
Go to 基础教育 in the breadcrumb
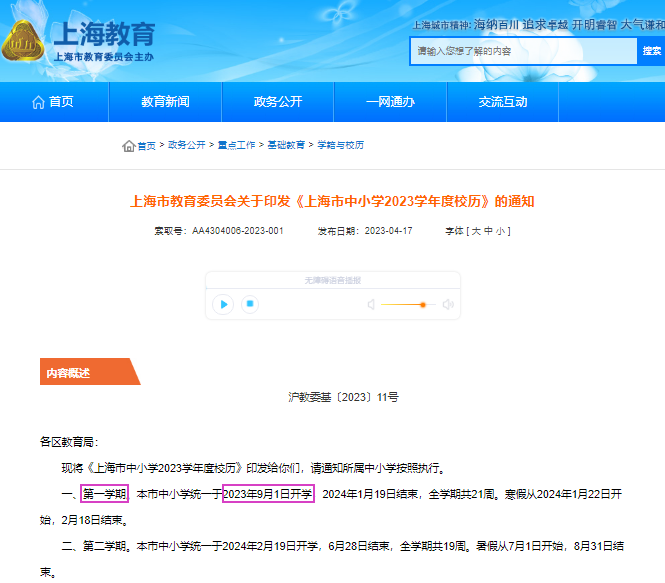click(286, 146)
